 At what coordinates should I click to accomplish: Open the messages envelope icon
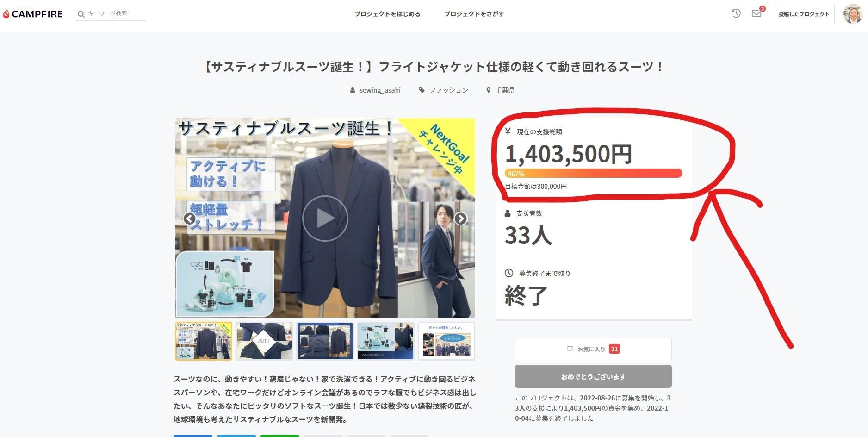click(756, 13)
